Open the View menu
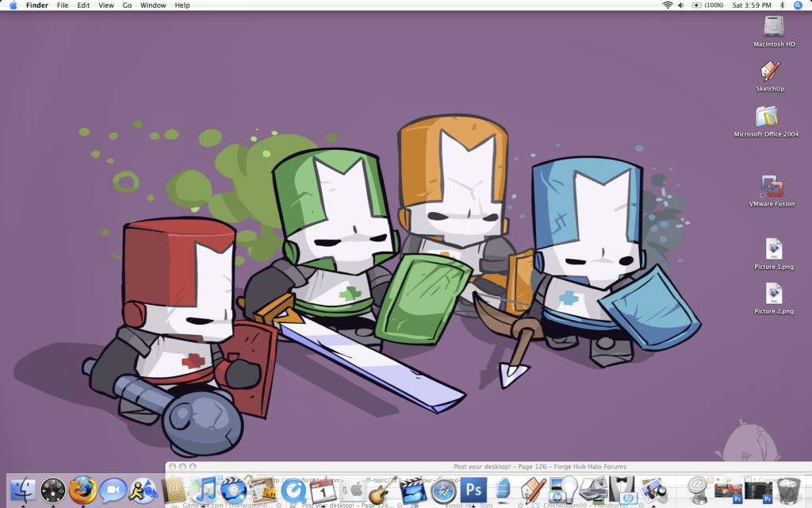812x508 pixels. click(x=106, y=6)
